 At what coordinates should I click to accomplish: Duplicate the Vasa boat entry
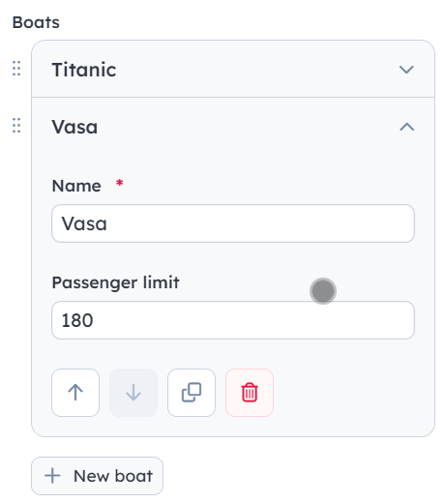pyautogui.click(x=192, y=393)
